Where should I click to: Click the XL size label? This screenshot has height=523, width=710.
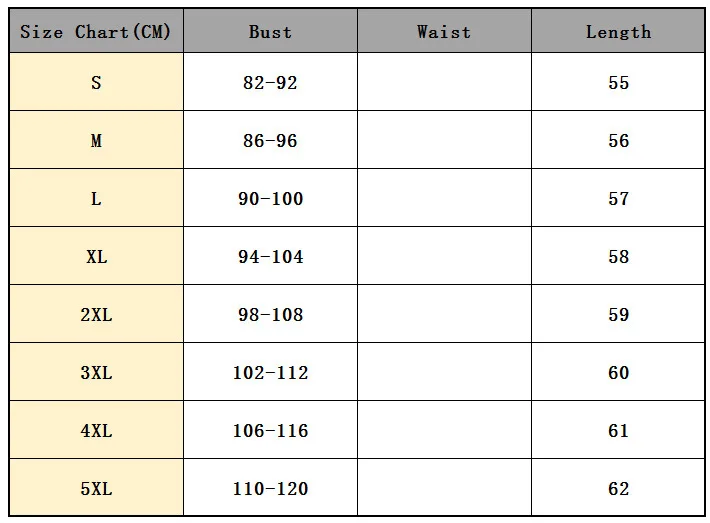96,257
